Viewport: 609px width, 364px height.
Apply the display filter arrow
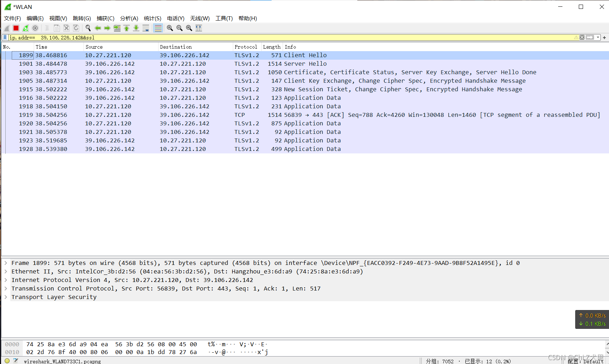[590, 37]
